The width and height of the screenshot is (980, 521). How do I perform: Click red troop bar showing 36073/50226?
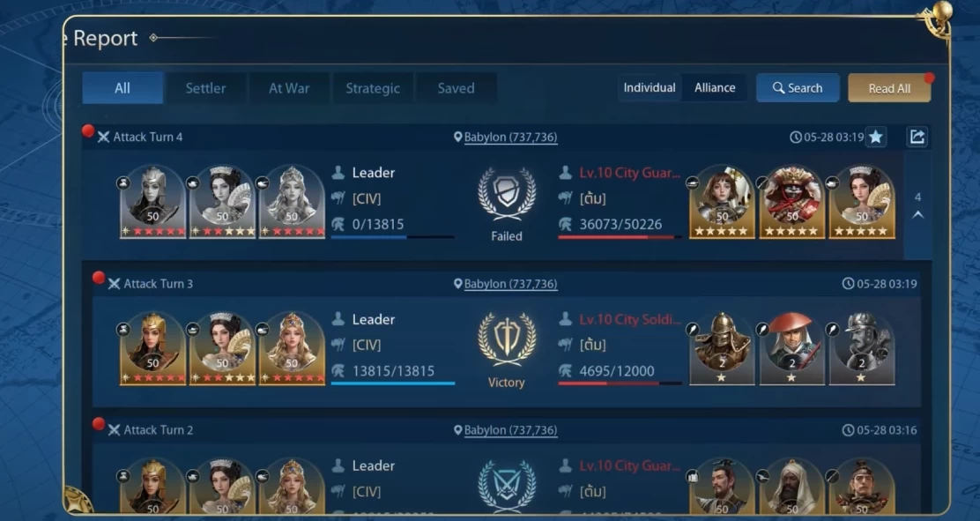[x=620, y=238]
